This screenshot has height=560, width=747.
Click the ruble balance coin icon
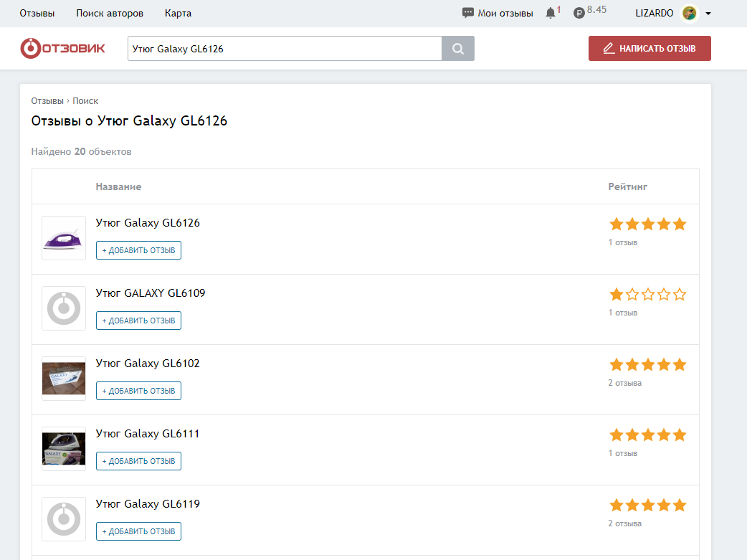pos(579,13)
